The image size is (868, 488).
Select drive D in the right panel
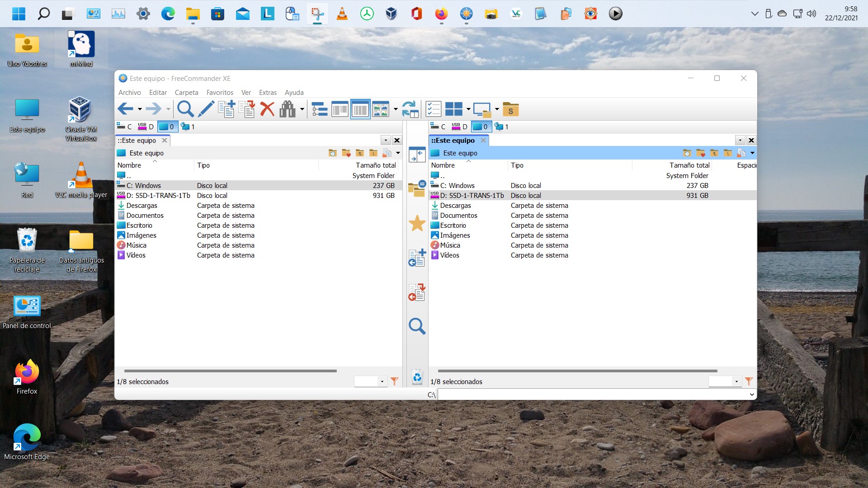460,127
